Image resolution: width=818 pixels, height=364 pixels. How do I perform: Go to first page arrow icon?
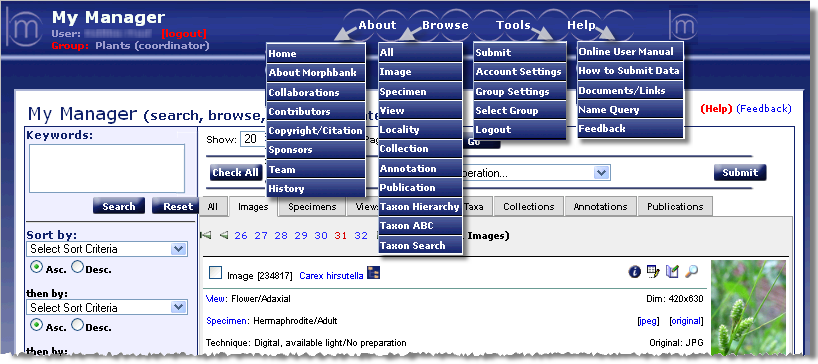coord(206,236)
